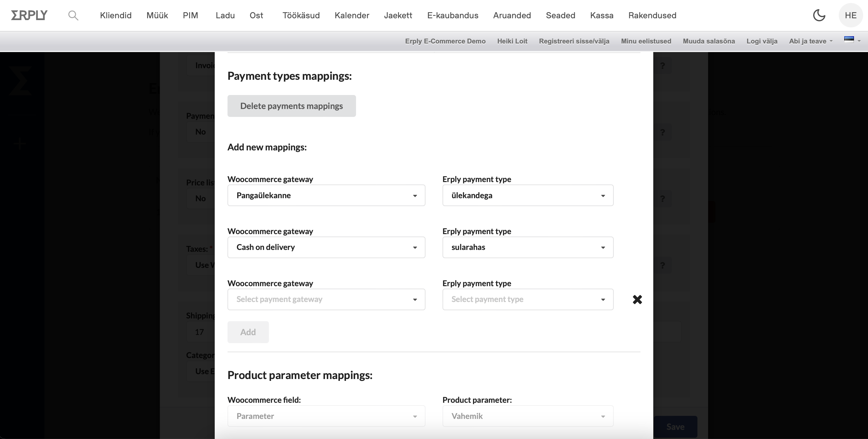The width and height of the screenshot is (868, 439).
Task: Open the Kassa menu
Action: 602,16
